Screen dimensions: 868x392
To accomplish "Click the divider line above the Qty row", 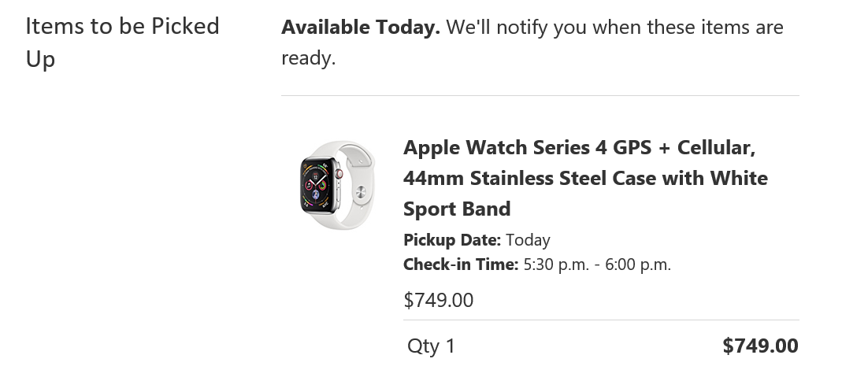I will point(600,320).
